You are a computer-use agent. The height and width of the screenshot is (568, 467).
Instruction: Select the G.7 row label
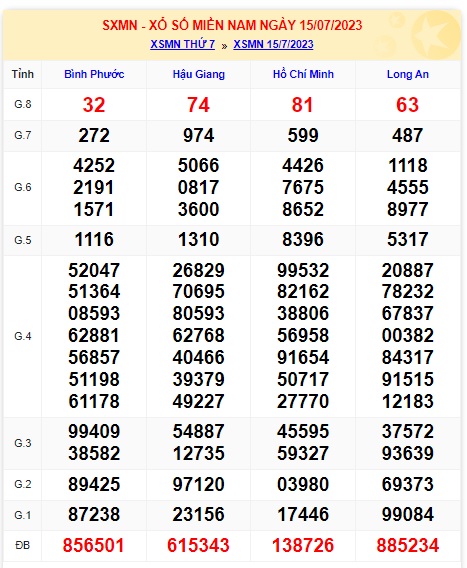[x=23, y=135]
